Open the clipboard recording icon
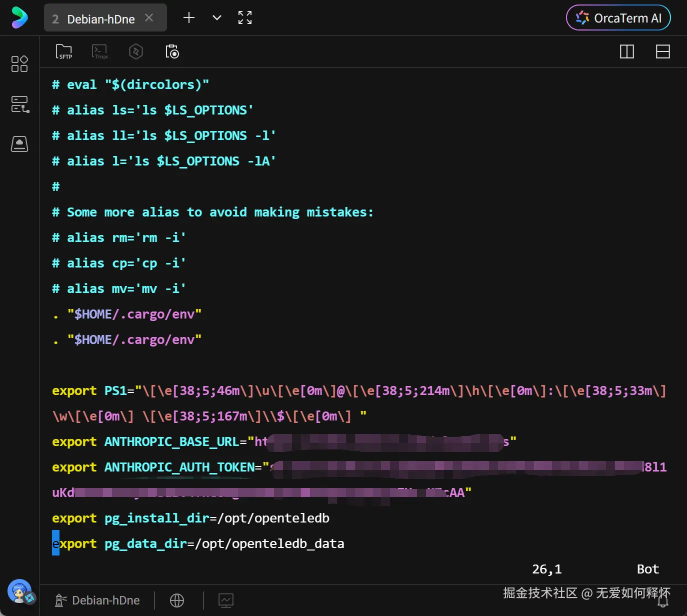The height and width of the screenshot is (616, 687). coord(172,51)
